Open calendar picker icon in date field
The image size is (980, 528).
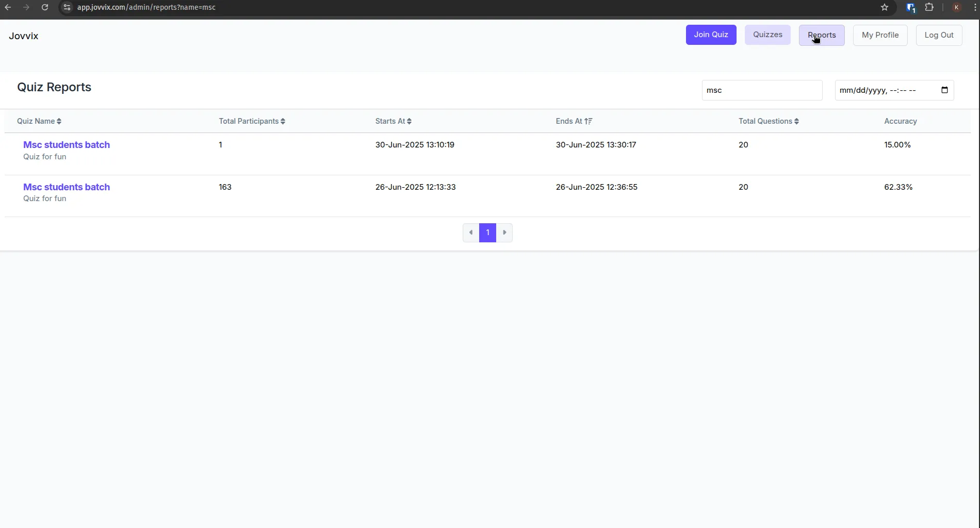(x=944, y=90)
